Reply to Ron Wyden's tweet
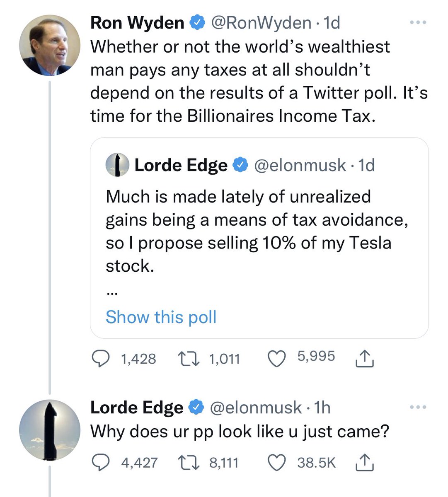The width and height of the screenshot is (448, 497). [99, 359]
